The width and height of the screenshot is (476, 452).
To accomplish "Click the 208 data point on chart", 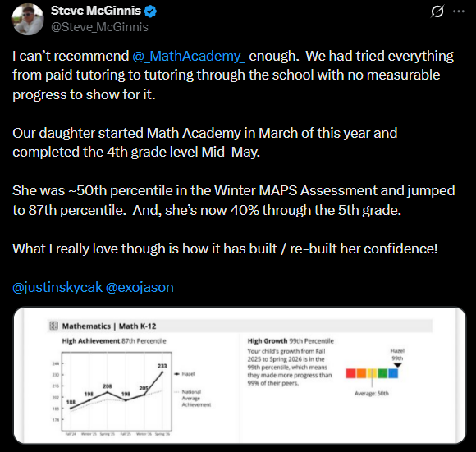I will [108, 392].
